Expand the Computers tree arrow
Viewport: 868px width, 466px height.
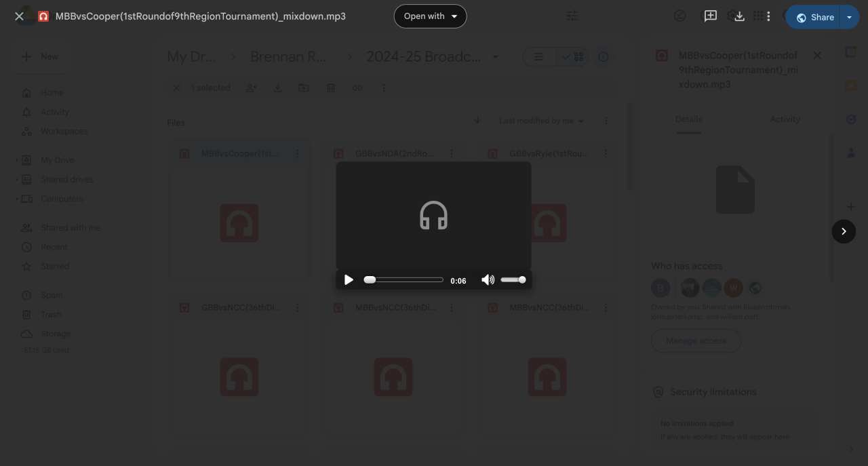tap(17, 199)
